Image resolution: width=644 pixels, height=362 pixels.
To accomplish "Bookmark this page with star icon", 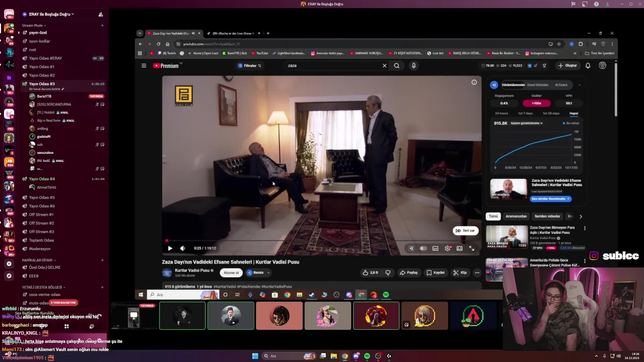I will tap(558, 44).
